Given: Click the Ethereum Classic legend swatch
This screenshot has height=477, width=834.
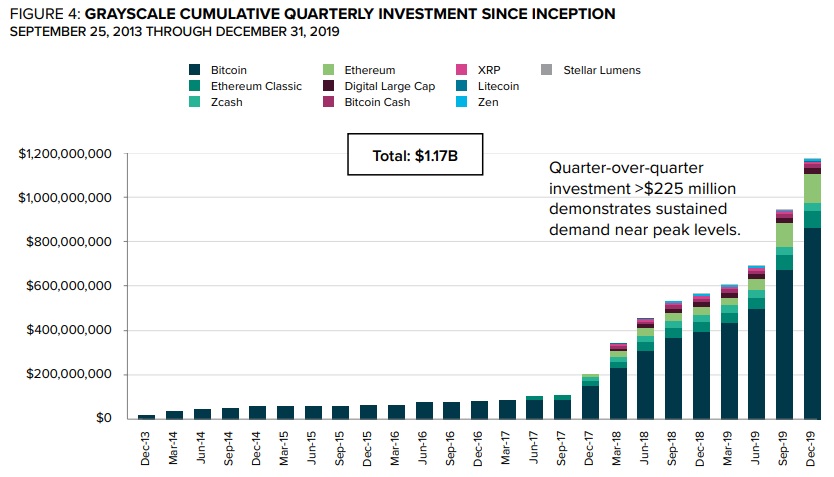Looking at the screenshot, I should [194, 86].
